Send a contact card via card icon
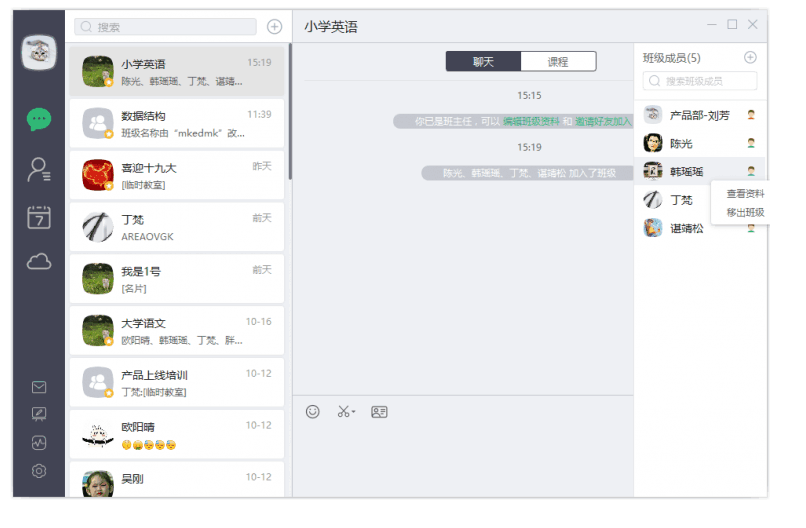806x528 pixels. point(379,411)
